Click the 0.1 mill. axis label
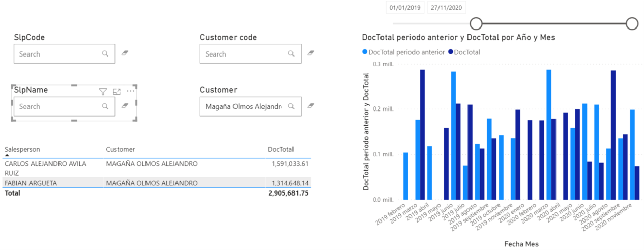This screenshot has width=644, height=250. (x=384, y=154)
